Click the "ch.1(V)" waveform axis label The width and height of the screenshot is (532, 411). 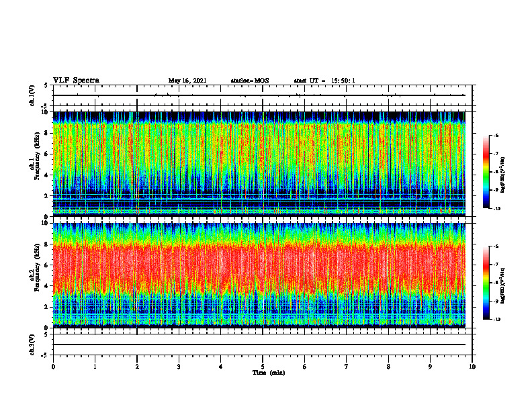[32, 95]
